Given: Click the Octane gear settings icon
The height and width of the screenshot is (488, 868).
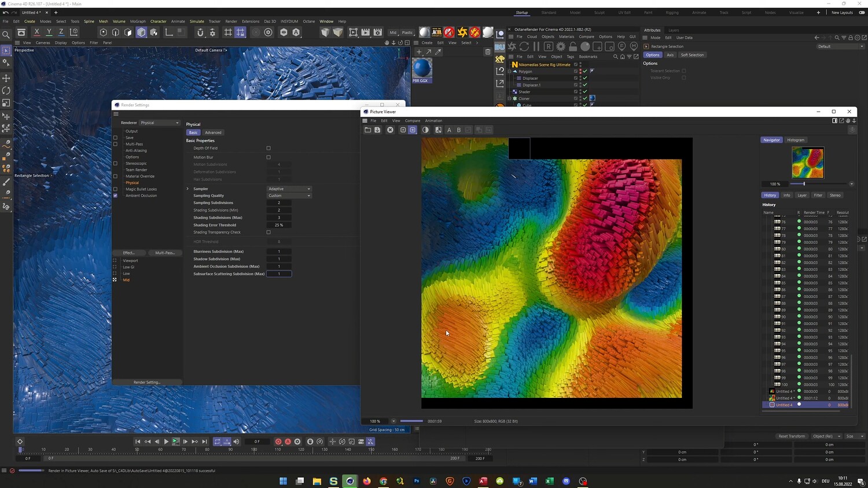Looking at the screenshot, I should 561,46.
